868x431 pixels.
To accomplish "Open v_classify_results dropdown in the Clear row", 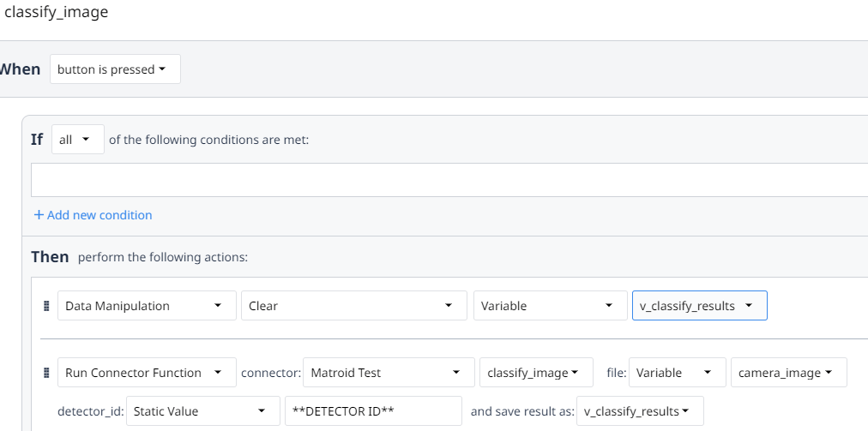I will [x=699, y=306].
